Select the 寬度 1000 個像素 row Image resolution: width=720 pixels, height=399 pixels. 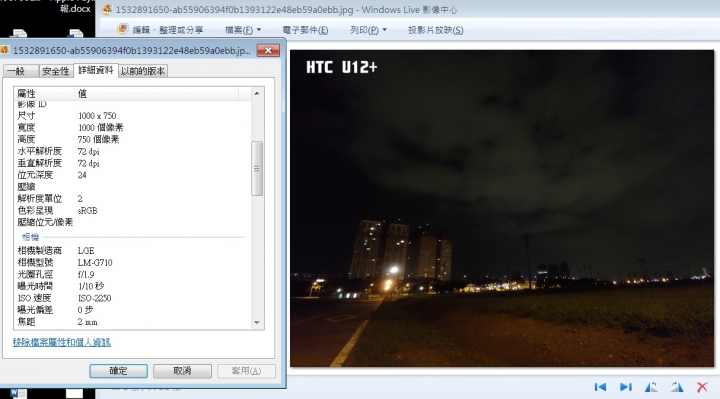(x=133, y=128)
